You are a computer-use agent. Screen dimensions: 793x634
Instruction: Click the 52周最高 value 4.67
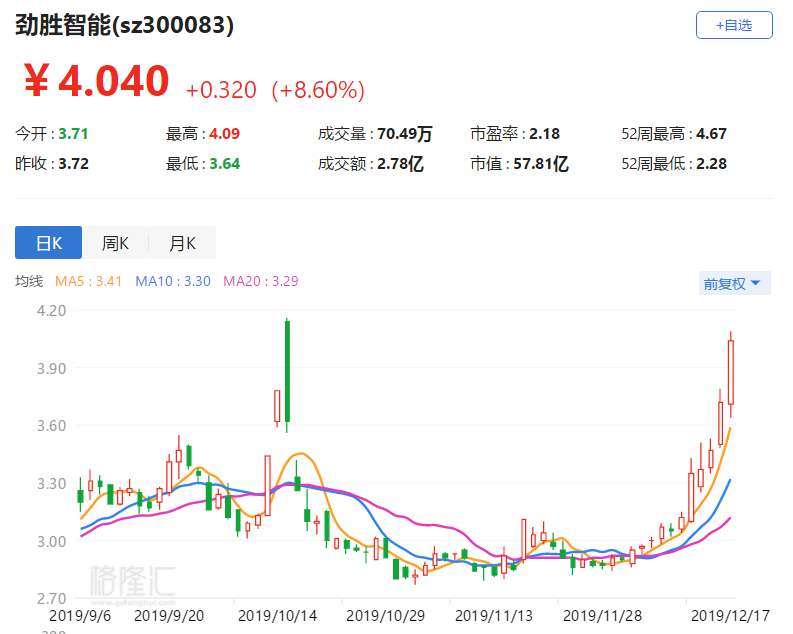[x=712, y=134]
